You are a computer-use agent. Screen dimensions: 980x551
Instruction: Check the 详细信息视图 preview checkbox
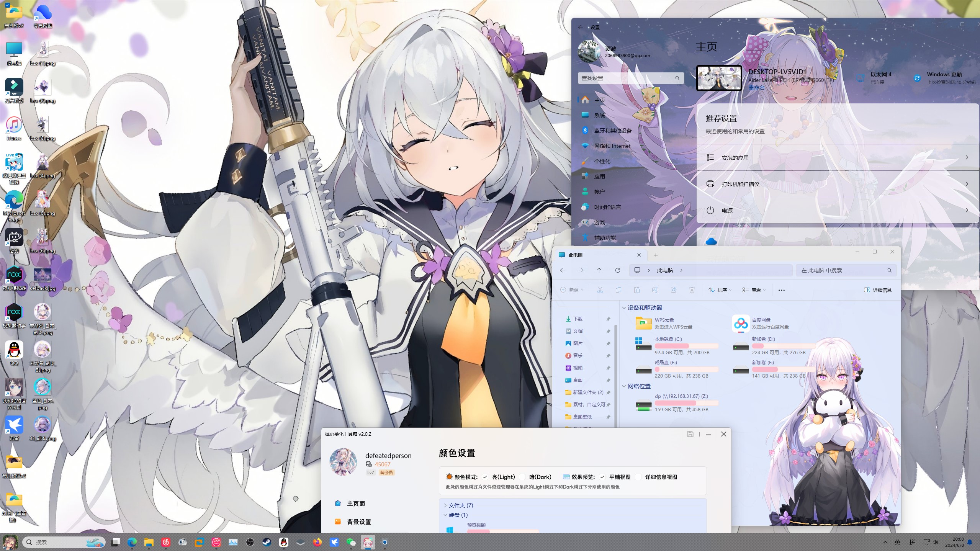point(638,477)
